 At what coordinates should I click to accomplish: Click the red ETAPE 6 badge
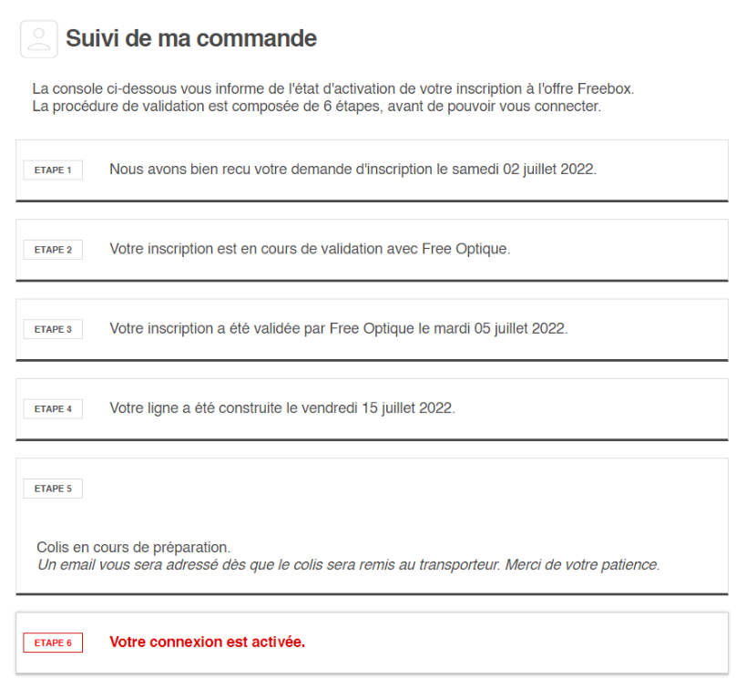(53, 643)
